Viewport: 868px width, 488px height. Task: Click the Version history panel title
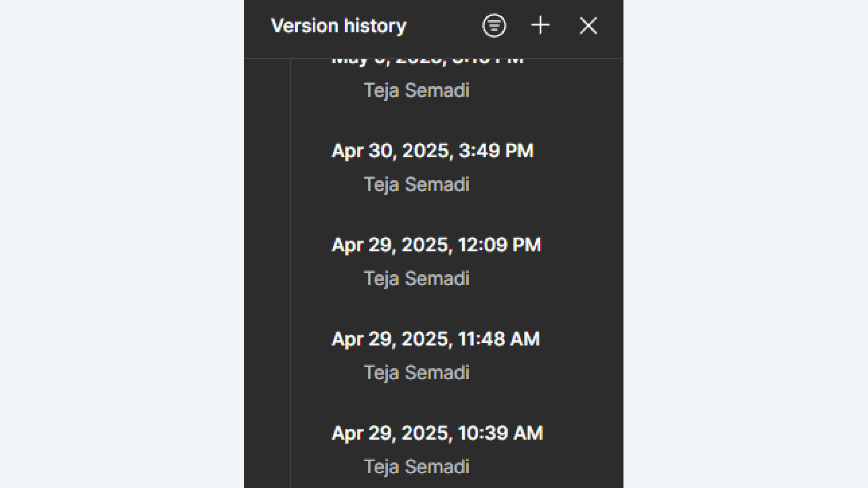[339, 26]
